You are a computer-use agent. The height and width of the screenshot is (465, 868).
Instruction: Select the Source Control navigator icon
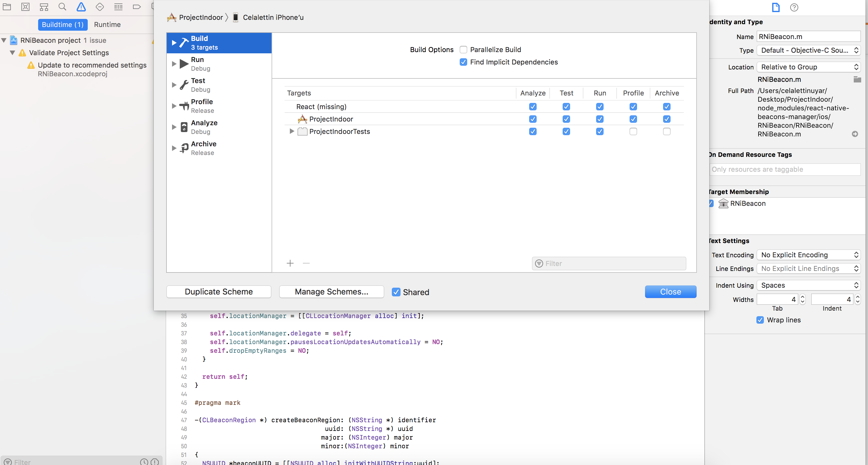pos(25,7)
